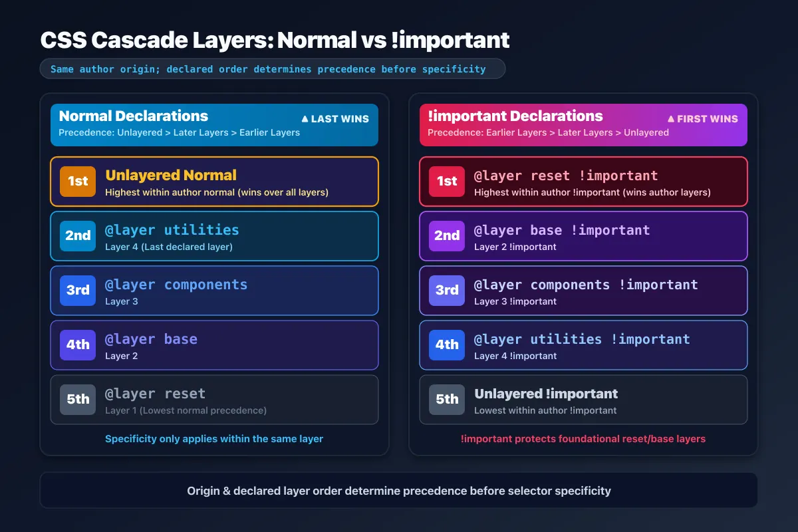Screen dimensions: 798x532
Task: Click the '@layer utilities' title in Normal panel
Action: click(172, 230)
